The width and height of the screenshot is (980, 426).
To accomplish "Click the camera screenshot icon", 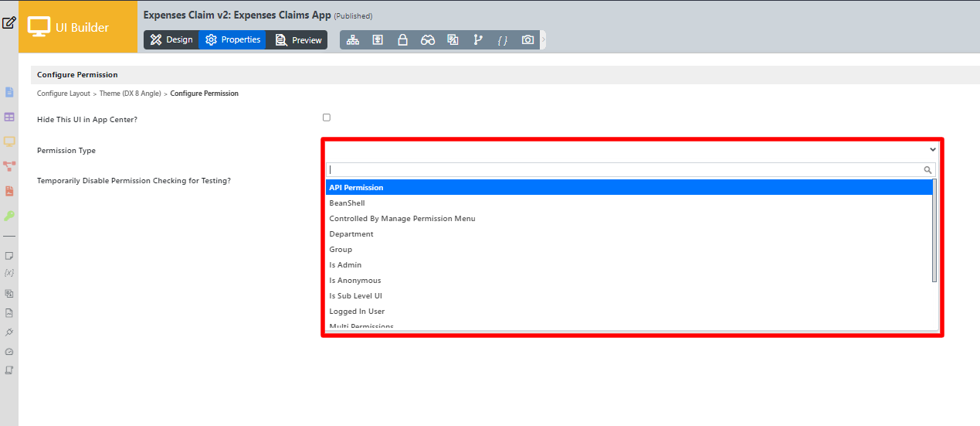I will [x=527, y=40].
